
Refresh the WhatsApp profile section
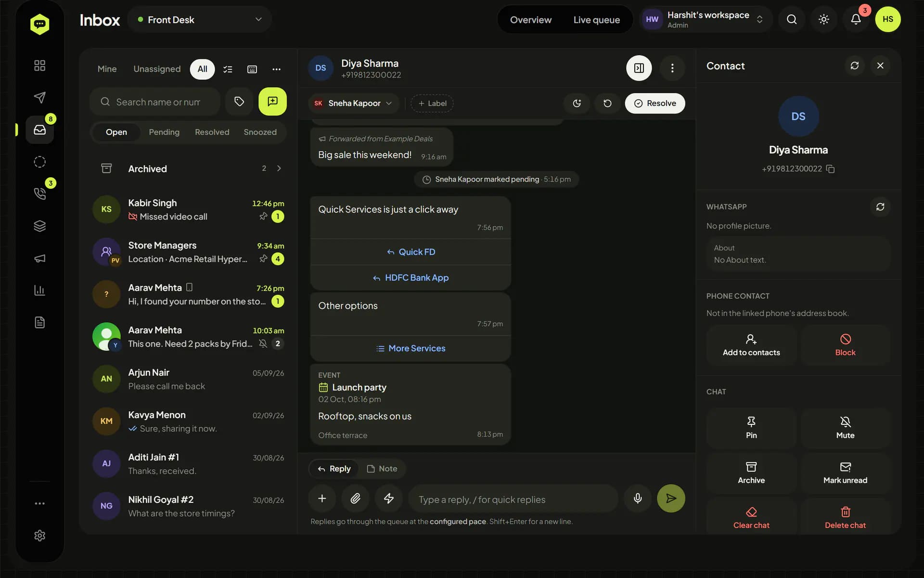[880, 207]
